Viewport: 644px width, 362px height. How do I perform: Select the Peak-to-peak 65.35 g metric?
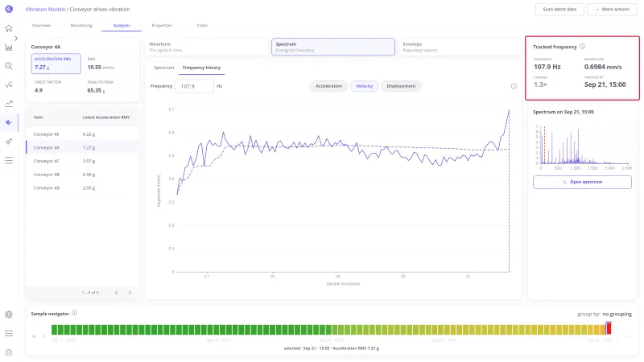101,87
